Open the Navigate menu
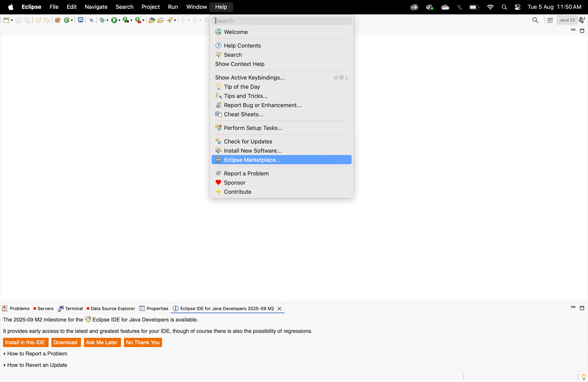This screenshot has width=588, height=382. (96, 7)
